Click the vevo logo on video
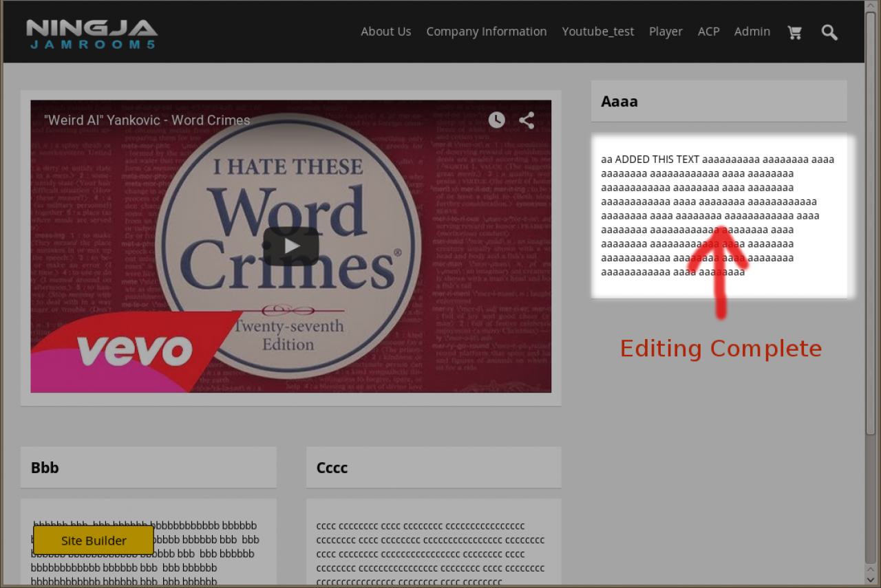This screenshot has height=588, width=881. (x=134, y=351)
